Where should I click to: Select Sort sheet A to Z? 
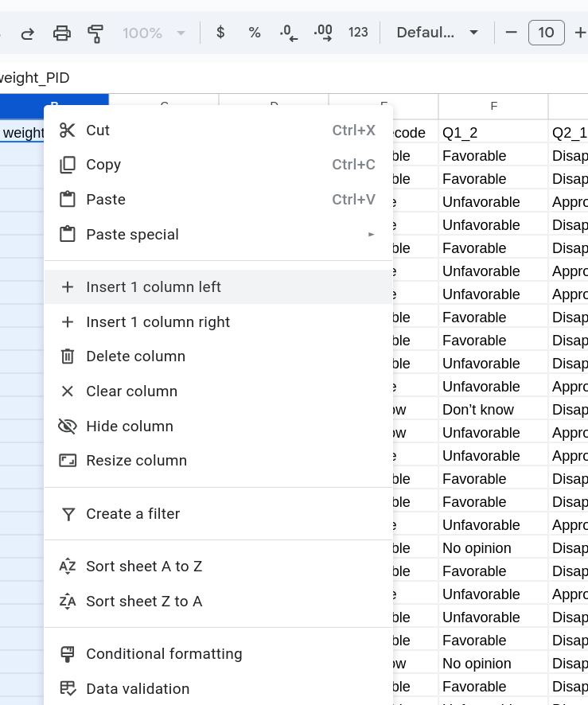(144, 567)
